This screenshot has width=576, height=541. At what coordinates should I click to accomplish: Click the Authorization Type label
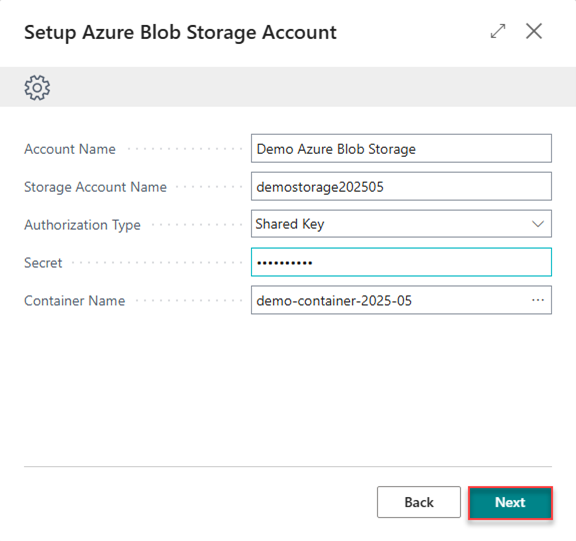click(82, 225)
